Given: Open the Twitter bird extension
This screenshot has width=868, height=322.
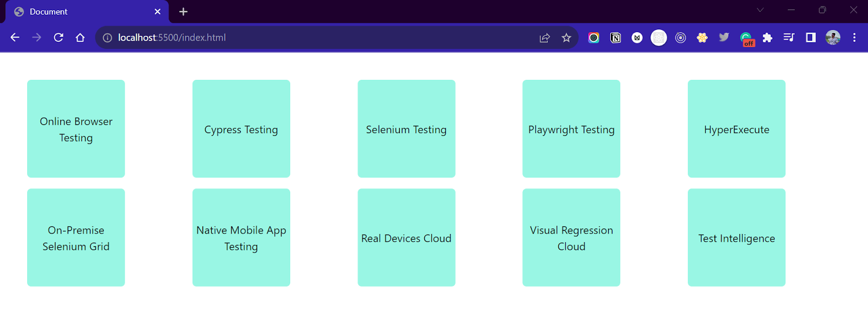Looking at the screenshot, I should coord(724,37).
